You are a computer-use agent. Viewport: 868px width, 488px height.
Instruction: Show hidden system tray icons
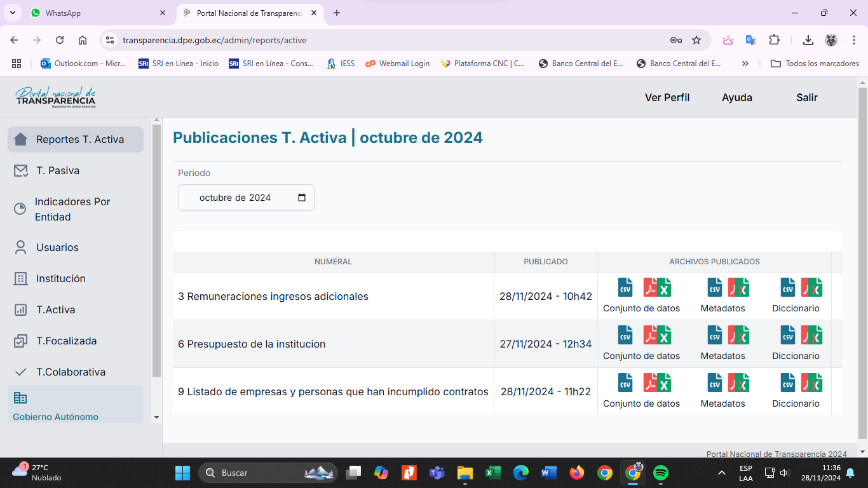(721, 473)
